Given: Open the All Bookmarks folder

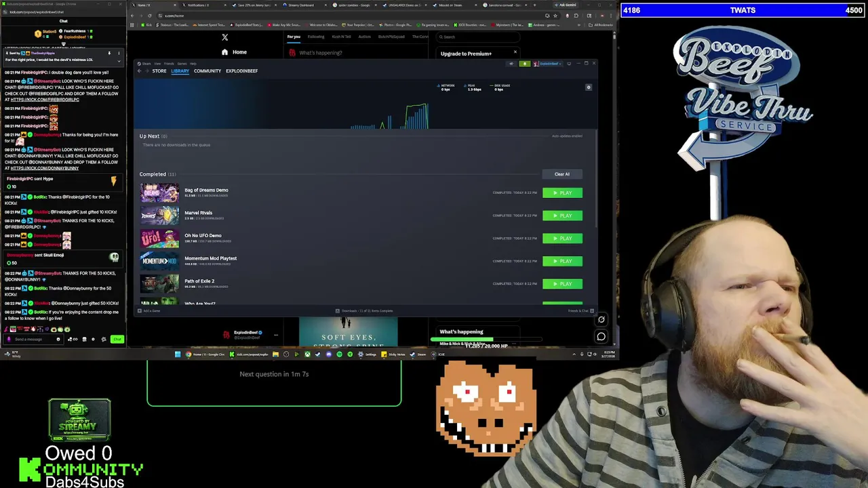Looking at the screenshot, I should pos(601,25).
